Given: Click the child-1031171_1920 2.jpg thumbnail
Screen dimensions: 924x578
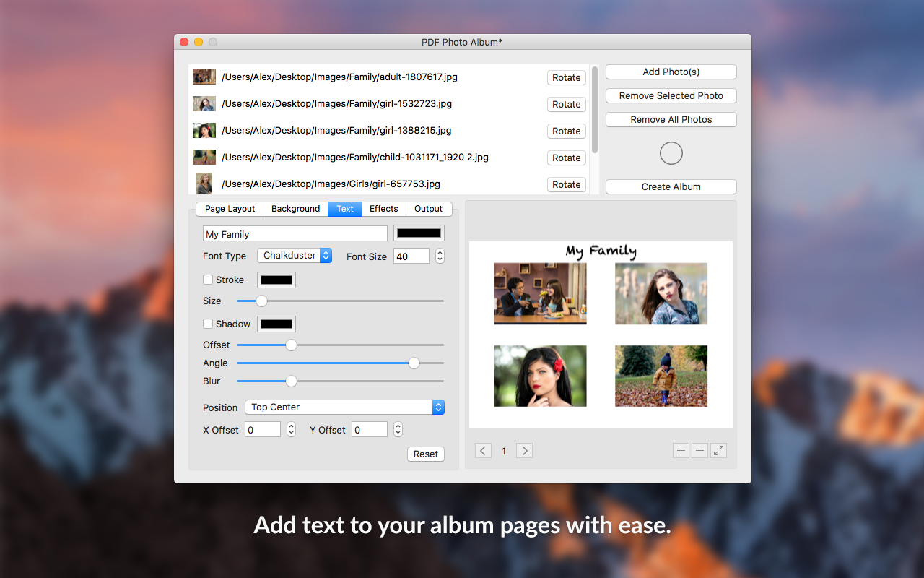Looking at the screenshot, I should (x=204, y=158).
